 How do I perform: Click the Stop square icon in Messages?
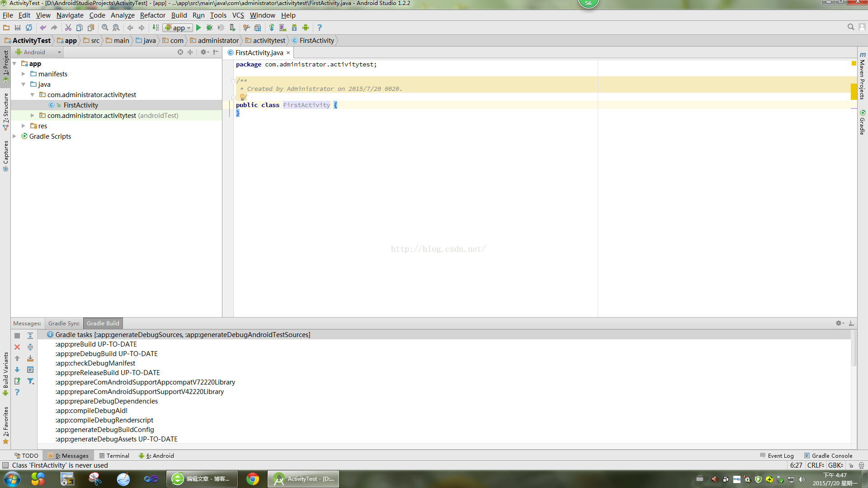tap(17, 336)
